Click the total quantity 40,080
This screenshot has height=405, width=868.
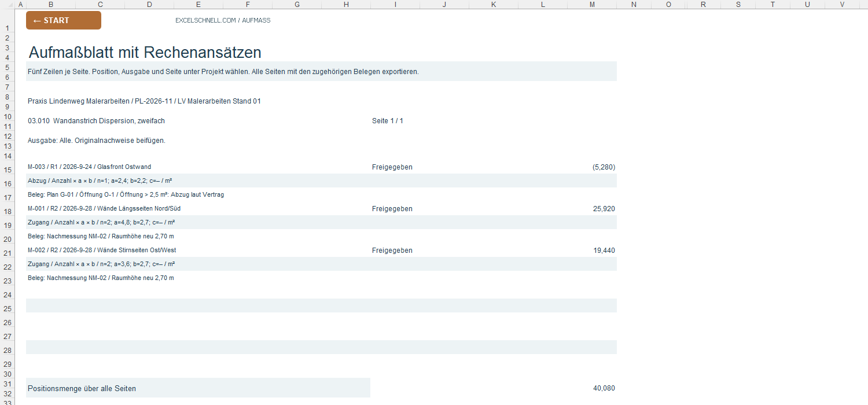[x=604, y=389]
